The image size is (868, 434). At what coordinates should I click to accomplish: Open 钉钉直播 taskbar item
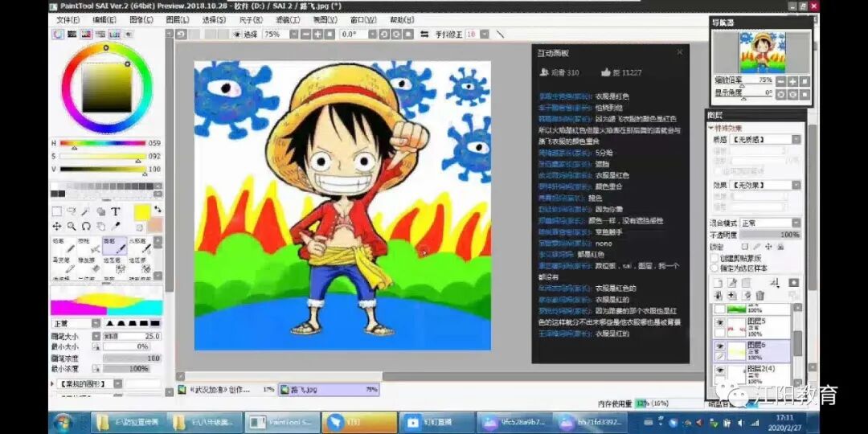437,423
